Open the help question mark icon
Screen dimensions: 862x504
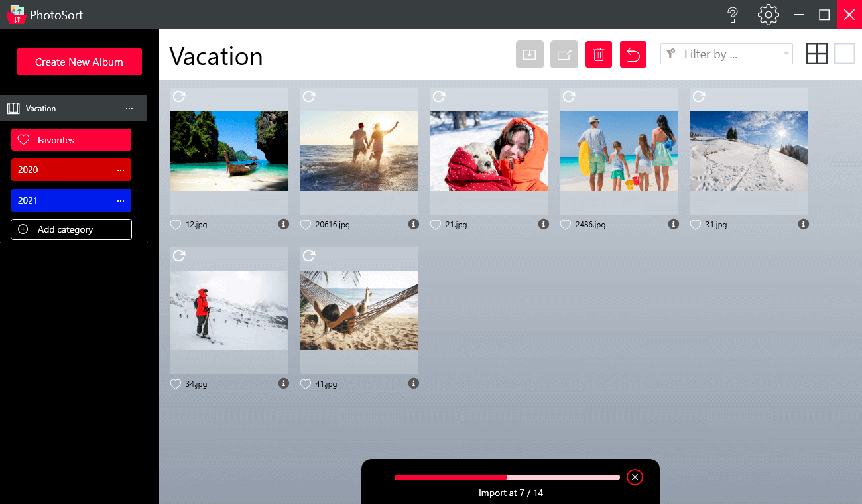pyautogui.click(x=733, y=15)
